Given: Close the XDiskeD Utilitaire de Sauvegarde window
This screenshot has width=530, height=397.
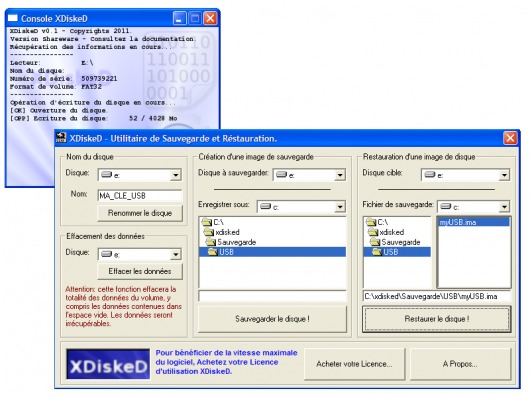Looking at the screenshot, I should click(x=510, y=138).
